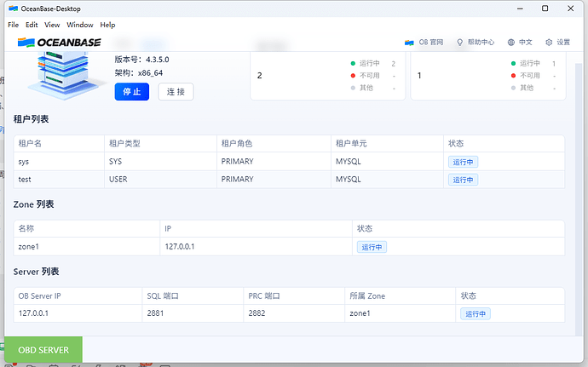Click the OB Server IP column header
The image size is (588, 367).
tap(78, 296)
